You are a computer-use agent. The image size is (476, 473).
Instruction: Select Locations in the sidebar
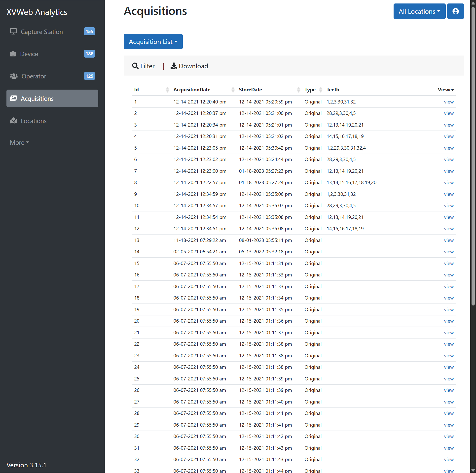pyautogui.click(x=34, y=121)
